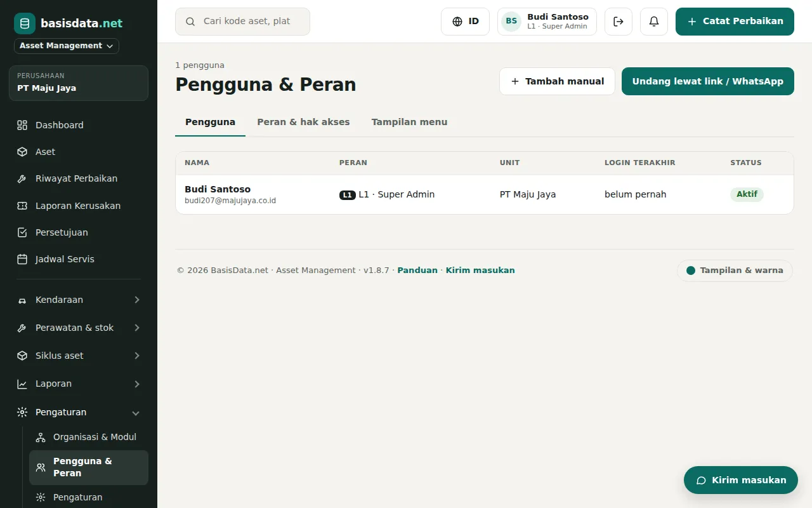Click the Budi Santoso name in table
Viewport: 812px width, 508px height.
218,189
